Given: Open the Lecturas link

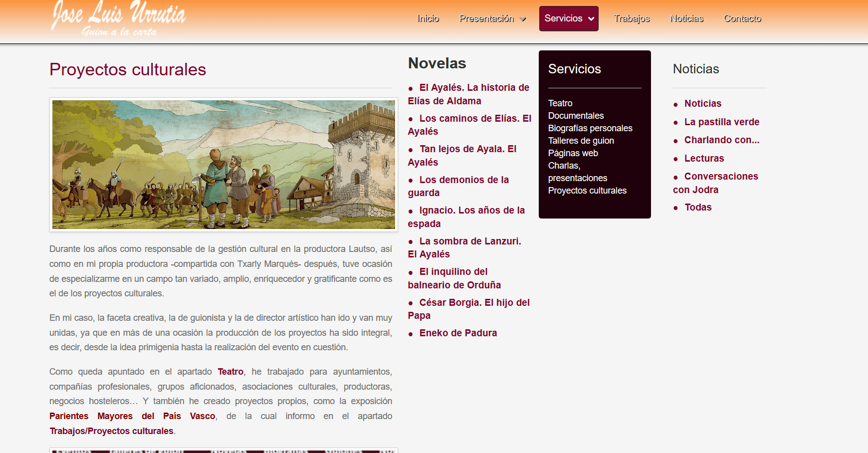Looking at the screenshot, I should coord(704,158).
